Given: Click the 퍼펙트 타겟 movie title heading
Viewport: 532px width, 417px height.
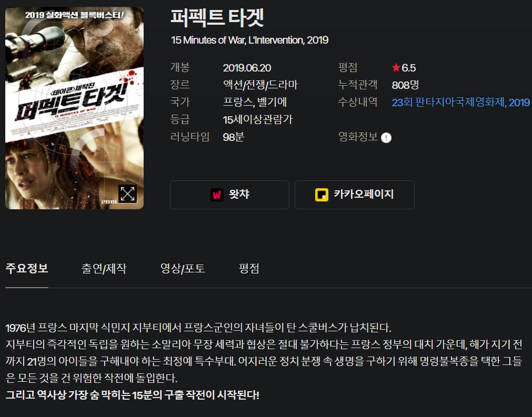Looking at the screenshot, I should [217, 18].
